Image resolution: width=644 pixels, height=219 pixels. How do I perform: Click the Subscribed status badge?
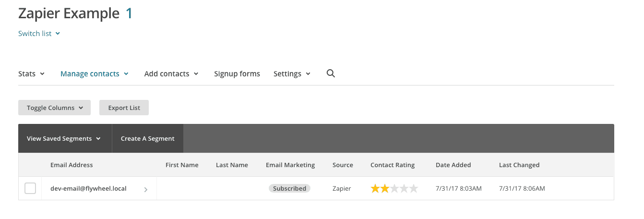pos(289,189)
